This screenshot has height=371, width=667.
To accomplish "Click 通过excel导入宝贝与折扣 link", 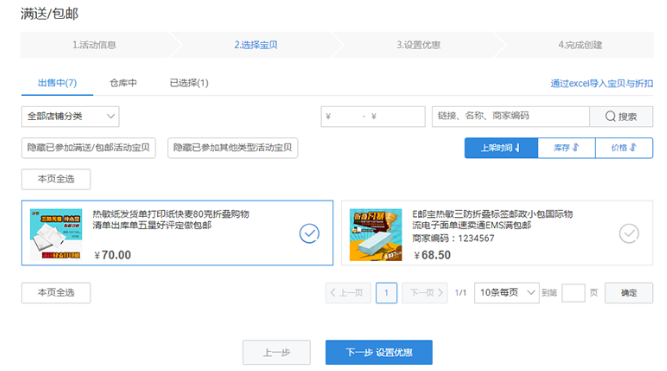I will (x=602, y=83).
